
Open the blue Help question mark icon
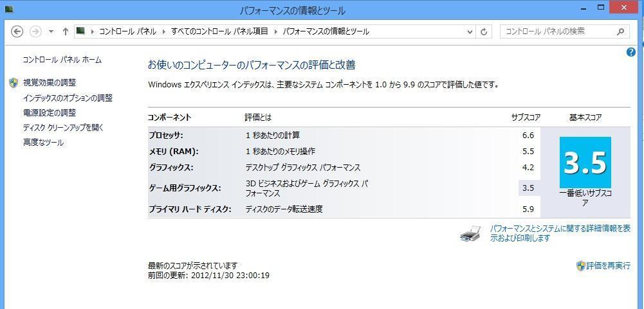(631, 53)
